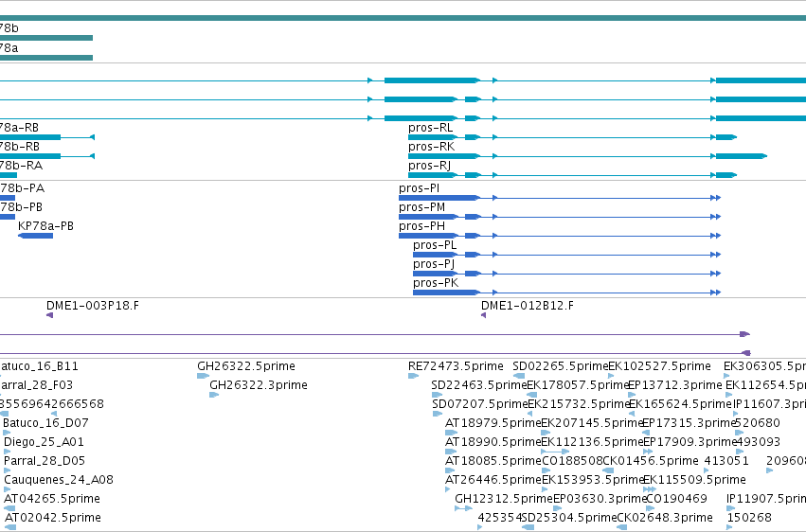Click the pros-PI coding sequence bar
The height and width of the screenshot is (532, 806).
[439, 198]
